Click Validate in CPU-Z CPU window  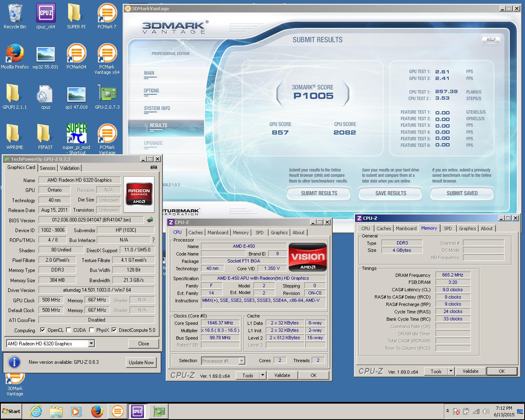(282, 375)
